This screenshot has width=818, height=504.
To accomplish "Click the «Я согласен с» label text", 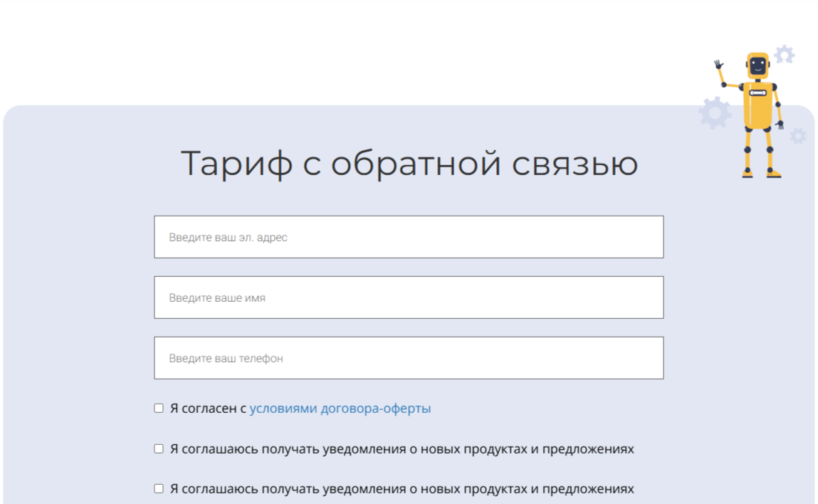I will click(208, 409).
